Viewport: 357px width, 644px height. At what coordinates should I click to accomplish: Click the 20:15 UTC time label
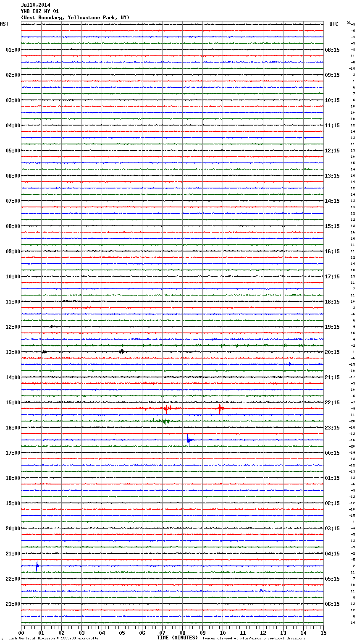coord(332,352)
